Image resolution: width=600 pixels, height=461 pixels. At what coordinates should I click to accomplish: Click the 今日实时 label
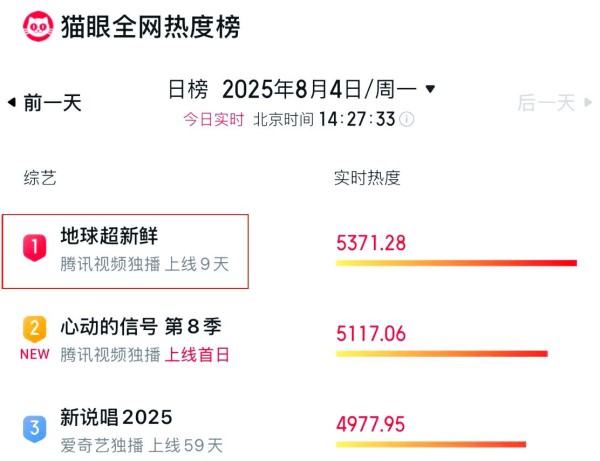pos(213,119)
